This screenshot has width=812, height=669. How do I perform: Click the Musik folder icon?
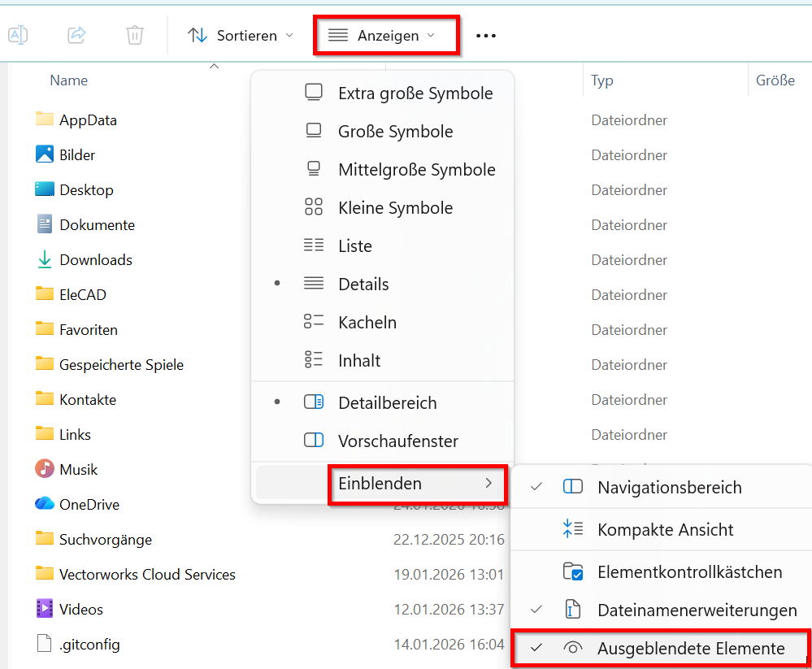click(x=45, y=469)
